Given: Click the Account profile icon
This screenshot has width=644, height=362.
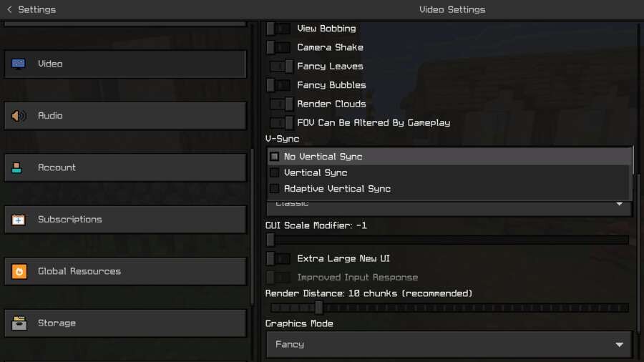Looking at the screenshot, I should click(19, 168).
